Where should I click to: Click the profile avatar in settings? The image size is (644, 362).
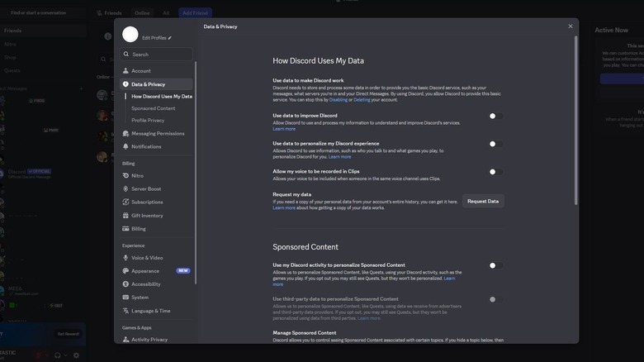(x=130, y=35)
